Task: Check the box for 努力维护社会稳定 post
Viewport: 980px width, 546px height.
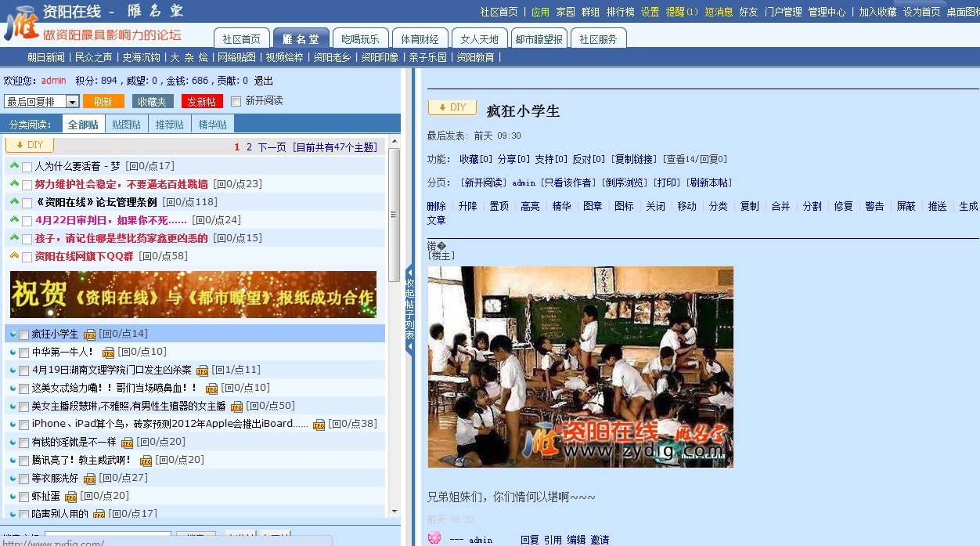Action: [x=27, y=185]
